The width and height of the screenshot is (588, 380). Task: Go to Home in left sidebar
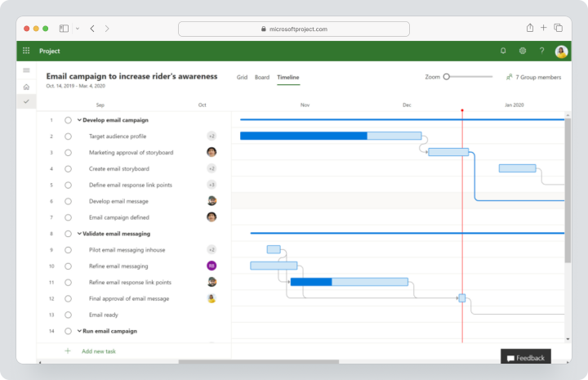click(x=26, y=87)
